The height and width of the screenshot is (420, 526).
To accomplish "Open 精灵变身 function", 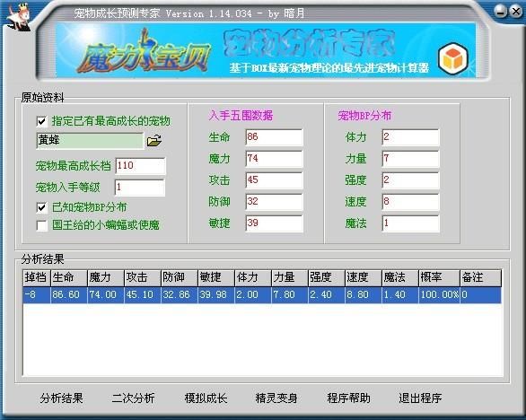I will point(276,398).
